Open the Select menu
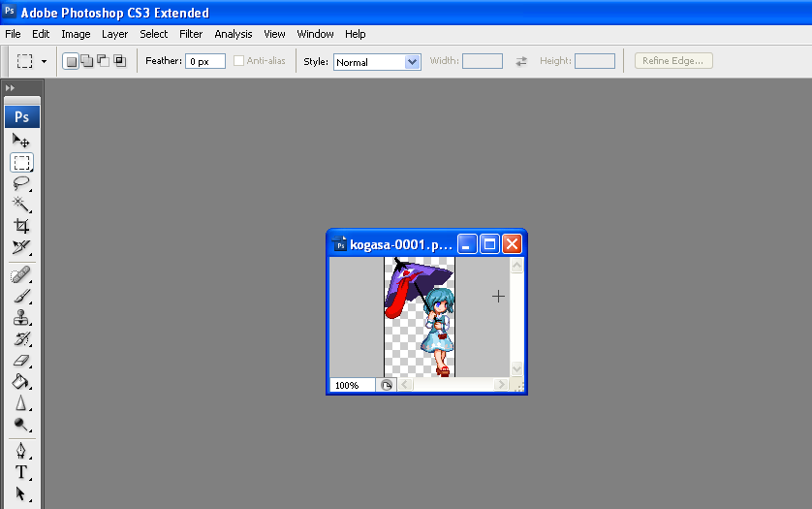The width and height of the screenshot is (812, 509). [x=154, y=34]
